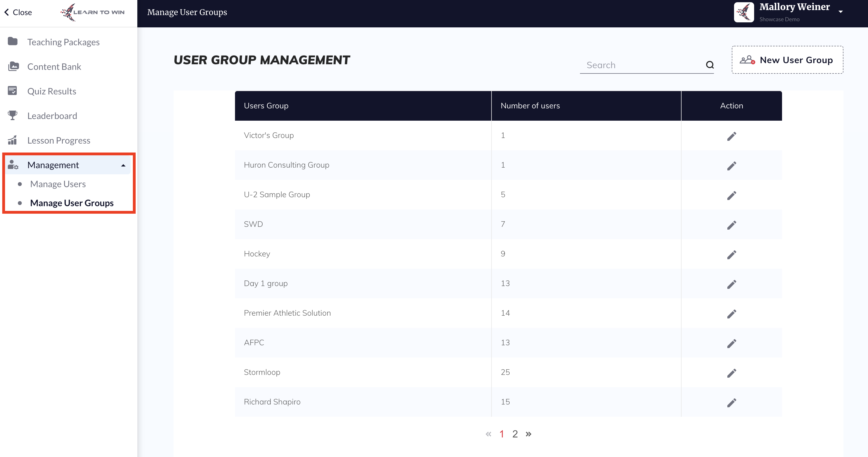
Task: Click the edit pencil for Stormloop
Action: 731,373
